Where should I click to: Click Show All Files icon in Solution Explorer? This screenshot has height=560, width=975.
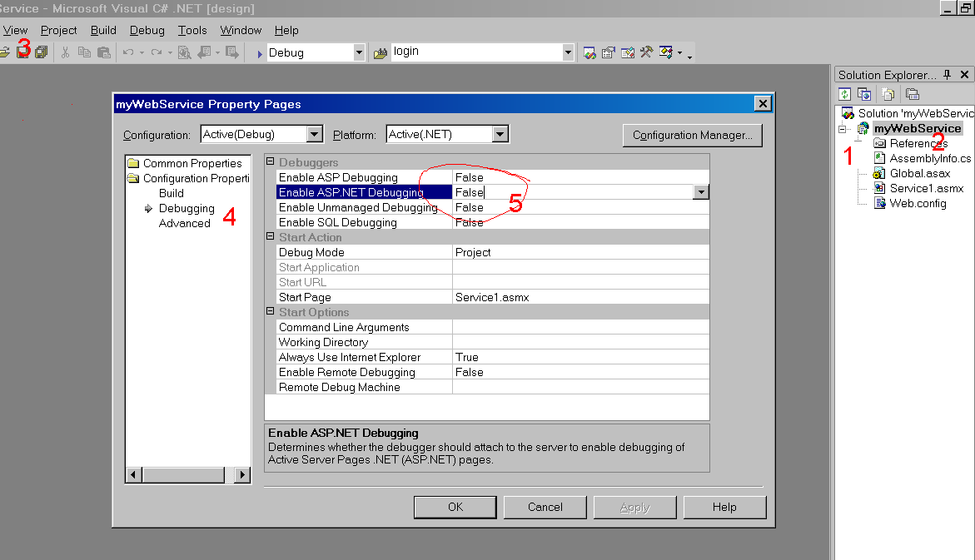pyautogui.click(x=888, y=94)
